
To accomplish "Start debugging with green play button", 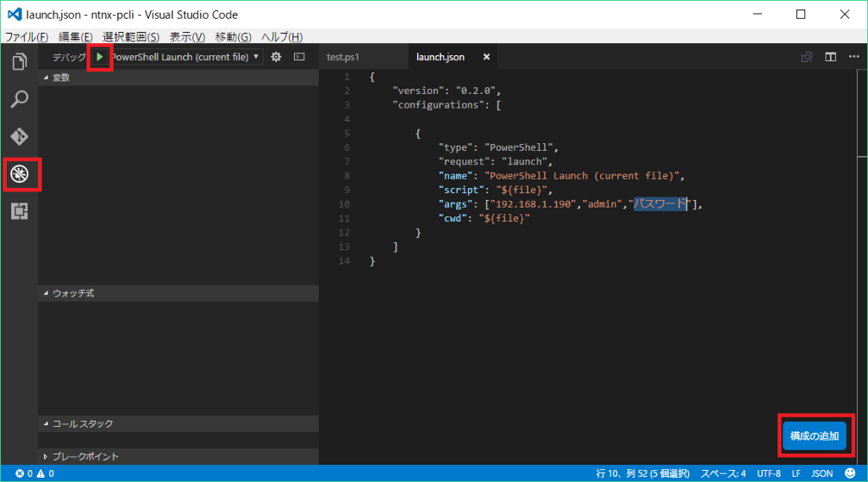I will pos(100,57).
